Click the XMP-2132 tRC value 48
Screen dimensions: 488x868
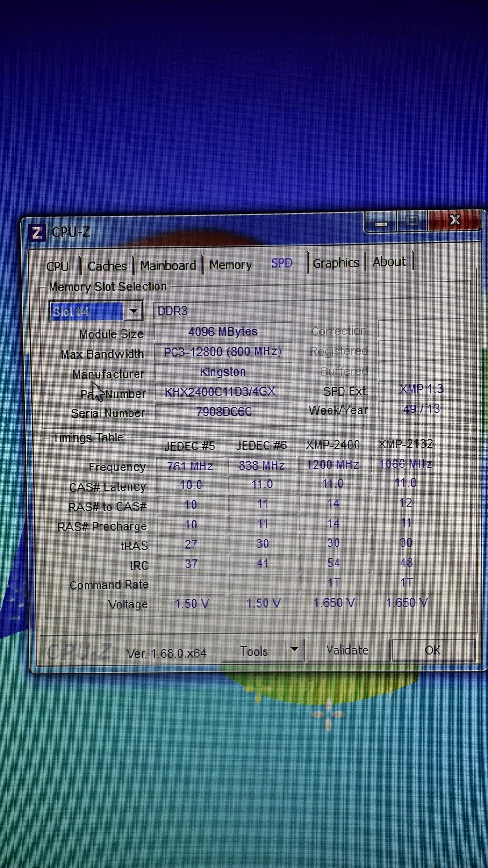pos(406,562)
